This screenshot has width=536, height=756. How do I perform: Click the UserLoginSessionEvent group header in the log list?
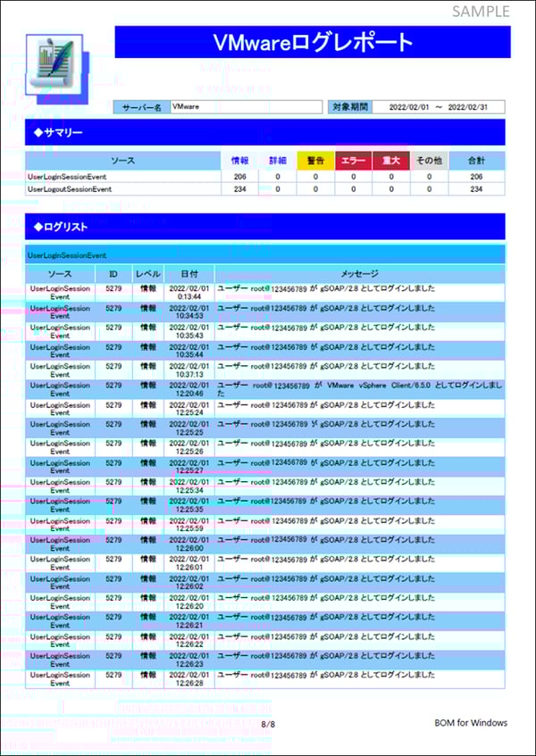pos(264,255)
